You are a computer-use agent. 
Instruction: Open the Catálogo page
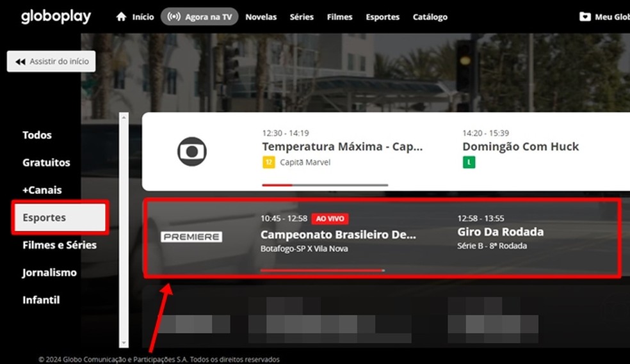tap(430, 17)
